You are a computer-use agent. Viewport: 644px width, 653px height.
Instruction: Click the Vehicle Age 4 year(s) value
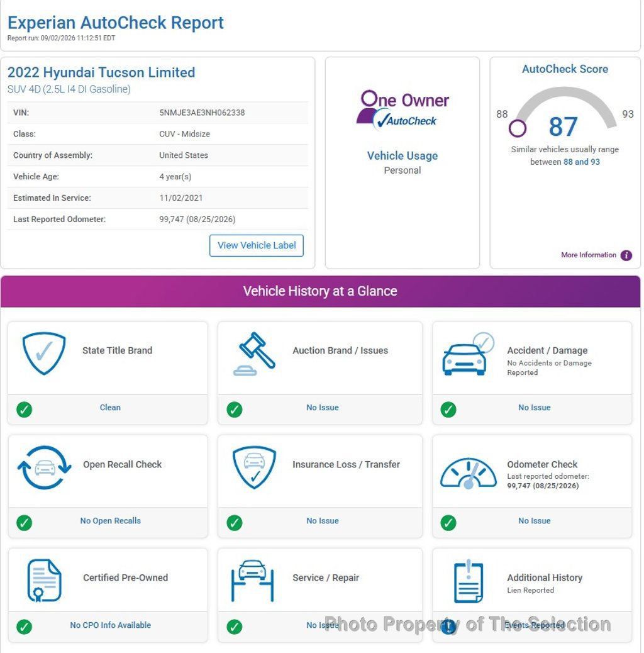[x=175, y=177]
